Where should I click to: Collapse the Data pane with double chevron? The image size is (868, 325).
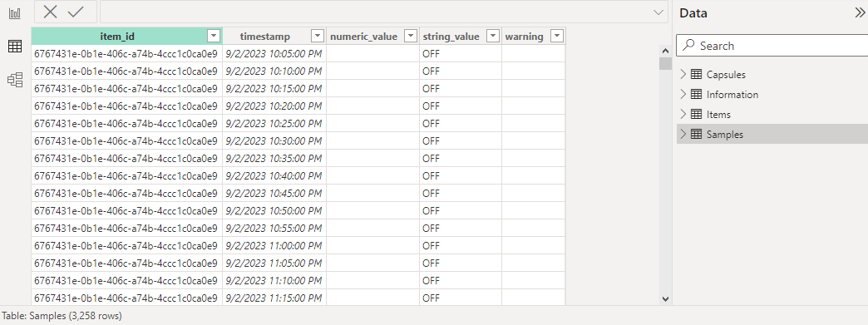[860, 13]
